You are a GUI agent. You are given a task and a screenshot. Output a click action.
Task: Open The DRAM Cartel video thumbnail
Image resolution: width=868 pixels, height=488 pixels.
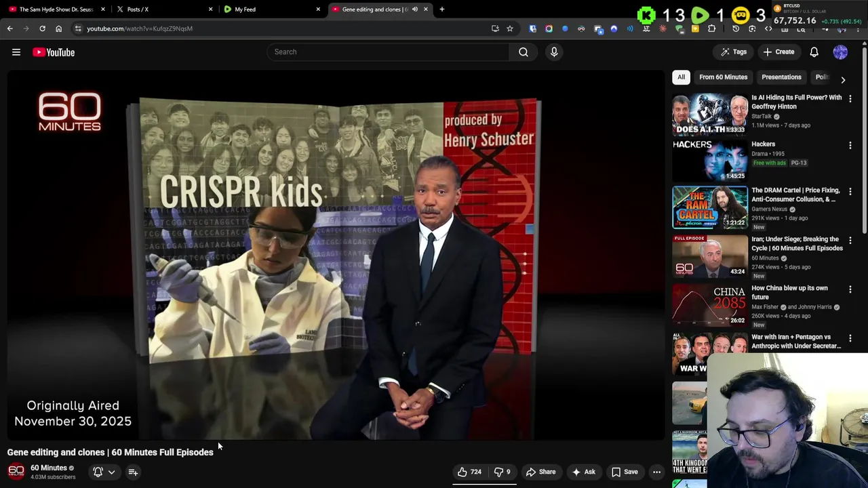[x=710, y=207]
